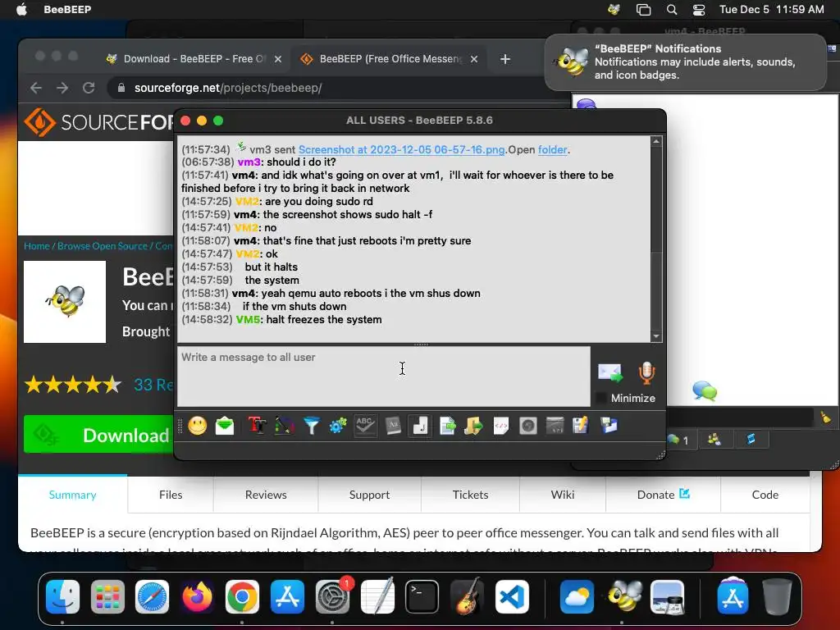Open Visual Studio Code from the Dock
840x630 pixels.
click(512, 596)
